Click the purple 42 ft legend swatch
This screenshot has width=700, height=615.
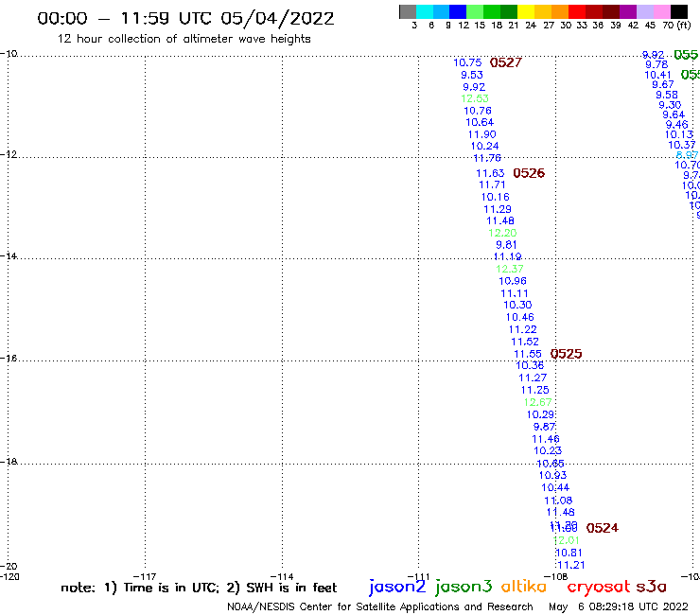coord(628,11)
